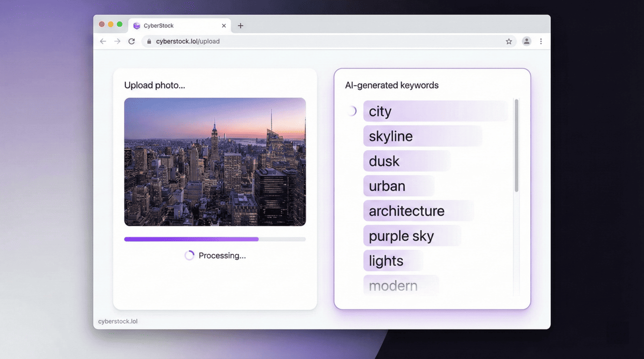
Task: Click the padlock site info icon
Action: (x=149, y=41)
